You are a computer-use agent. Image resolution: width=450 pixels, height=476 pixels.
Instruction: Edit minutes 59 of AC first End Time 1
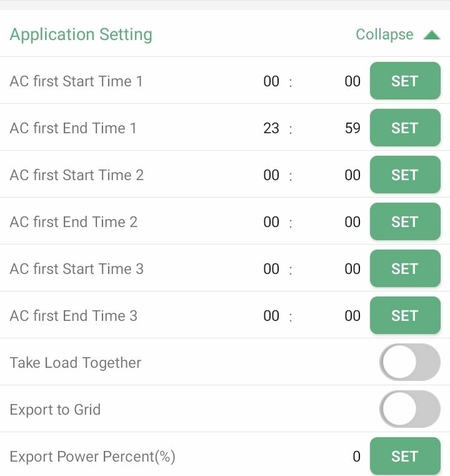click(352, 128)
